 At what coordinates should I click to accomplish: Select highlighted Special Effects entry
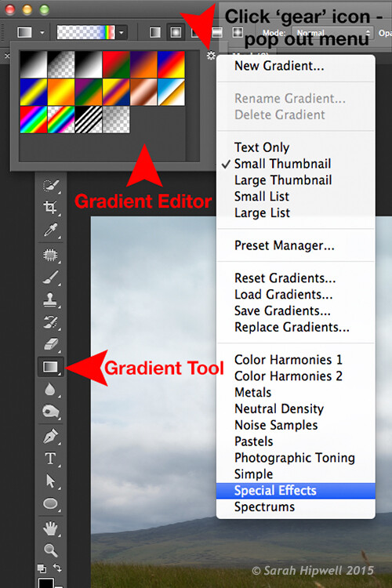(x=296, y=491)
